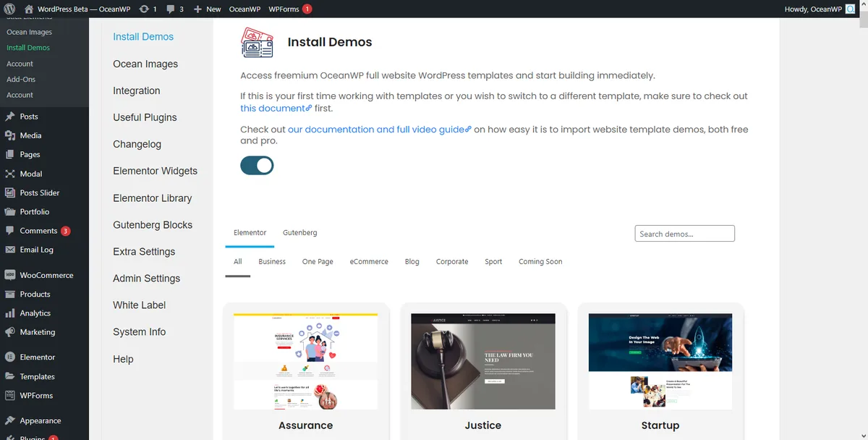Click Howdy, OceanWP account menu
868x440 pixels.
click(x=820, y=9)
